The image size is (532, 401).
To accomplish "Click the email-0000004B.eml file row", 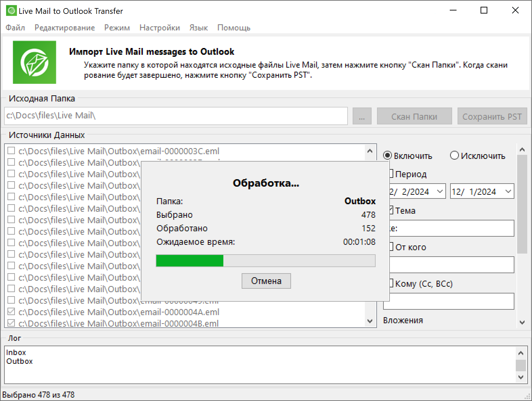I will point(118,323).
